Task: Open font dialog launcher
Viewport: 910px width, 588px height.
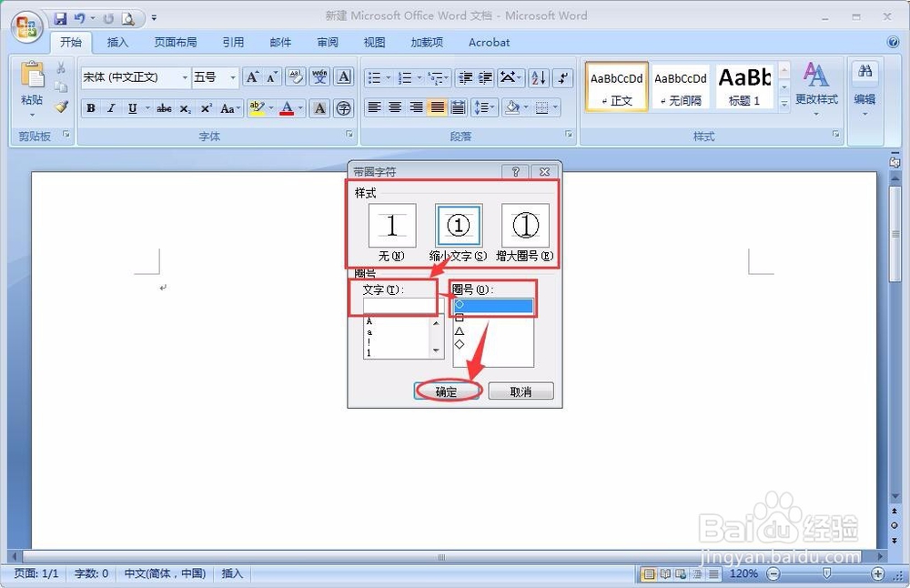Action: point(349,134)
